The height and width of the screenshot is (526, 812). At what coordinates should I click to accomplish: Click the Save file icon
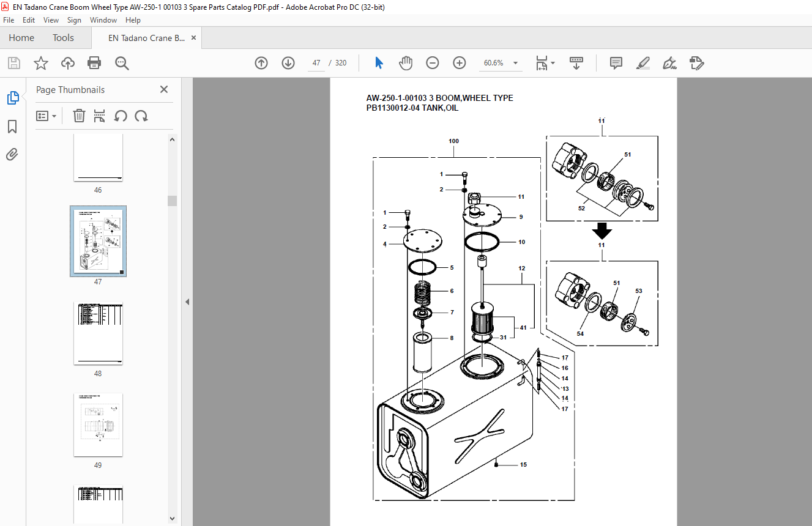coord(14,63)
